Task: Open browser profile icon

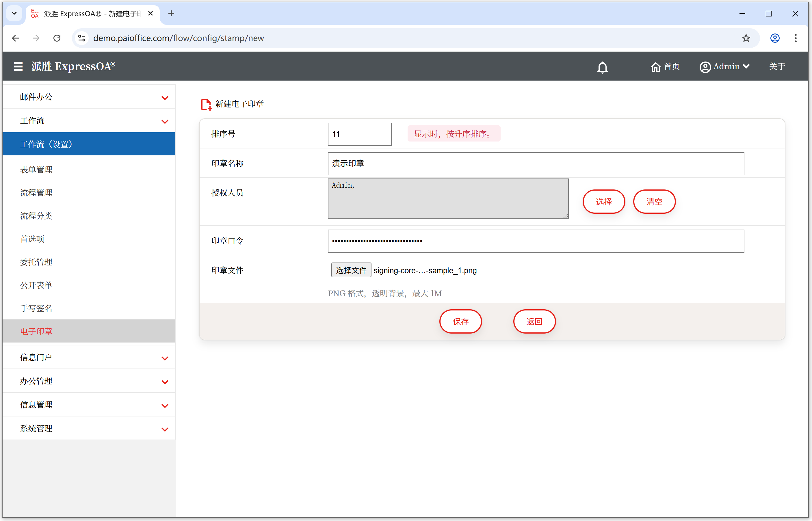Action: coord(775,38)
